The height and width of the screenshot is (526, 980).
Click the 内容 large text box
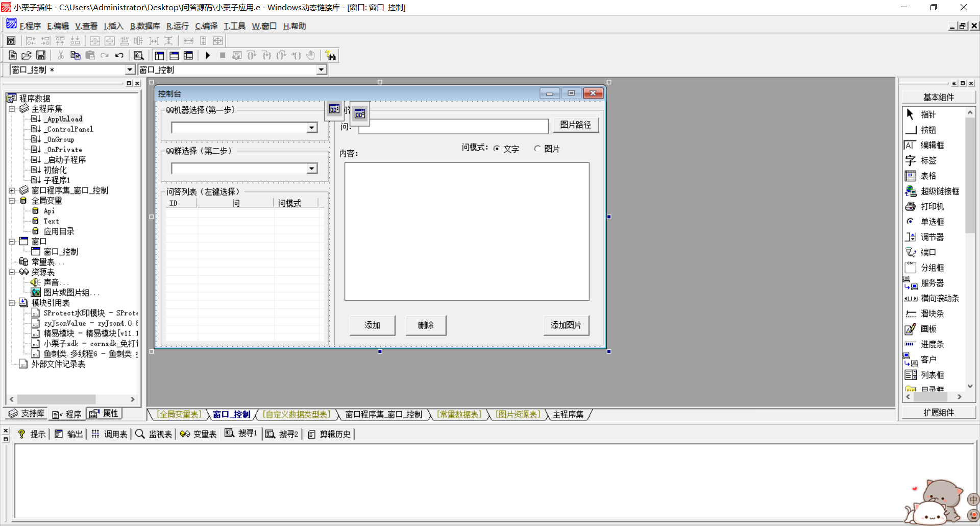pos(467,231)
